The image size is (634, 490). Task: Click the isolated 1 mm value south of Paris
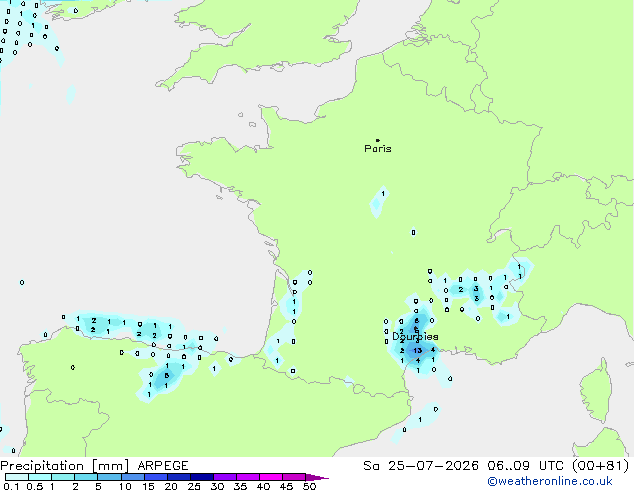(383, 194)
